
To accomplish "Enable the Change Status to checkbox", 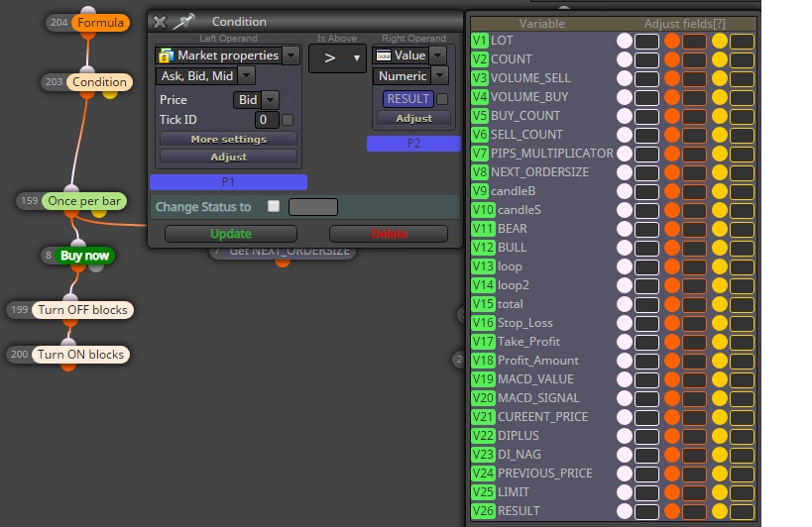I will coord(274,206).
